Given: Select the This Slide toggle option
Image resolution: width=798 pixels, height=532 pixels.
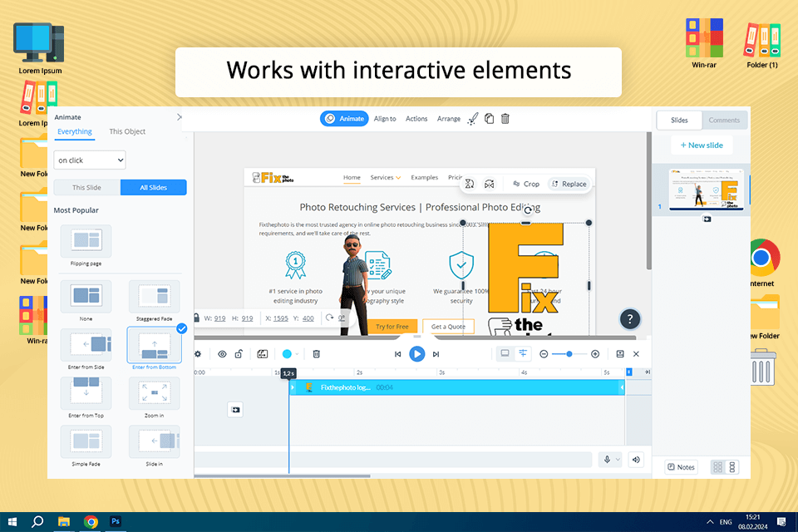Looking at the screenshot, I should tap(87, 187).
